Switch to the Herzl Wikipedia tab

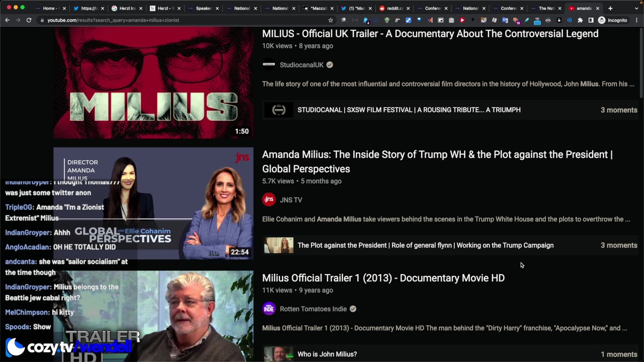[165, 8]
